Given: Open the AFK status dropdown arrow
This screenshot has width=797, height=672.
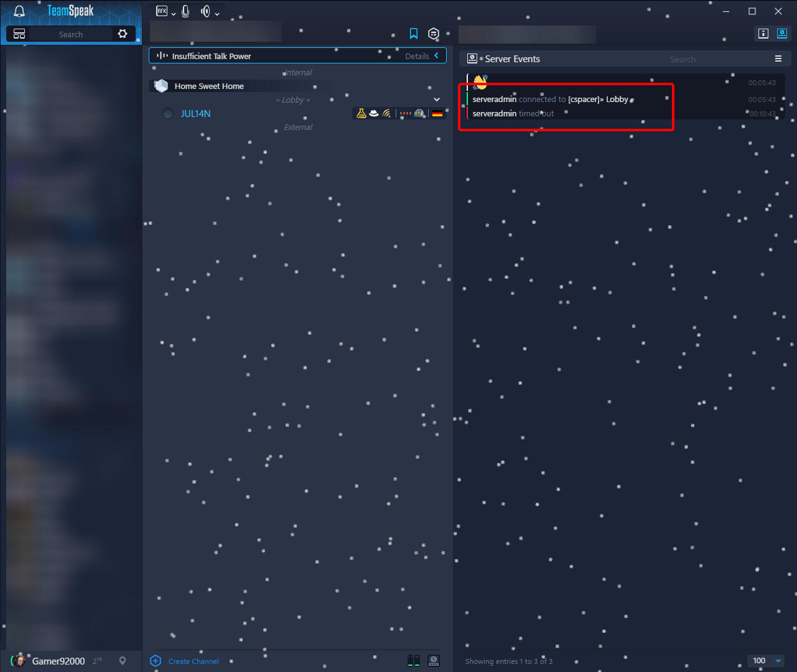Looking at the screenshot, I should (x=173, y=12).
